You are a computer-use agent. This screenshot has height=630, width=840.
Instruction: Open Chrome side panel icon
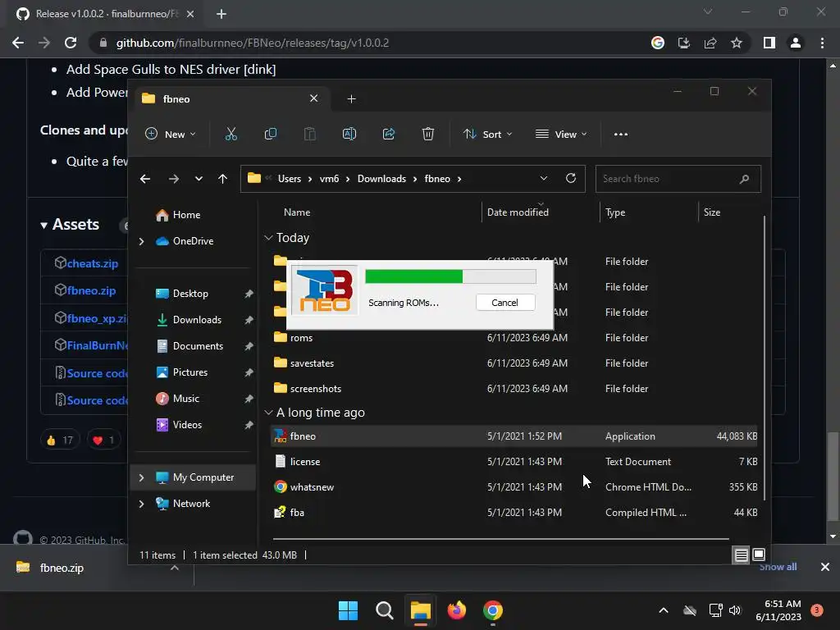coord(769,43)
